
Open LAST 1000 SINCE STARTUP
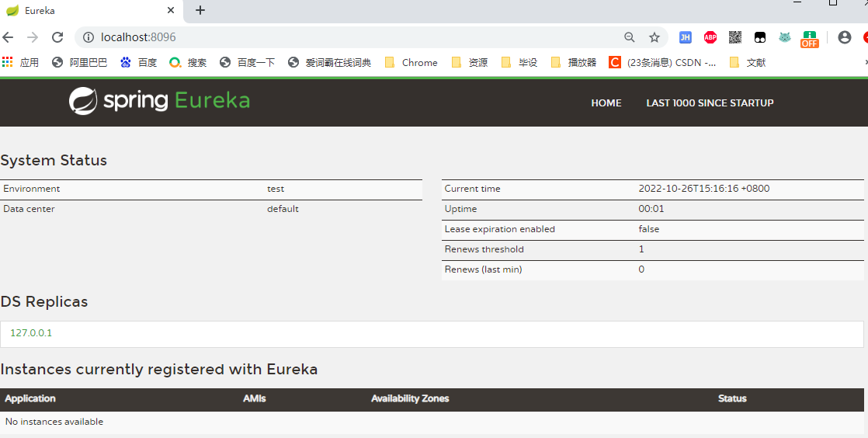click(710, 103)
